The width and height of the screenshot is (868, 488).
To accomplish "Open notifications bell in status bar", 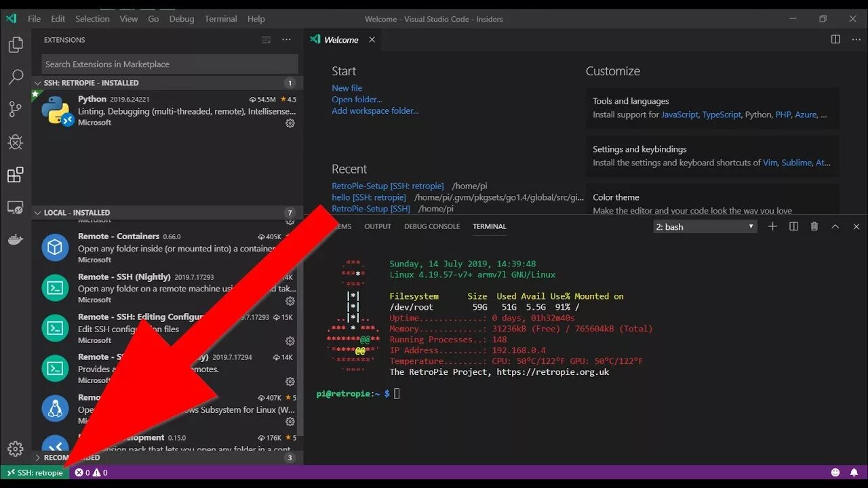I will pyautogui.click(x=854, y=472).
